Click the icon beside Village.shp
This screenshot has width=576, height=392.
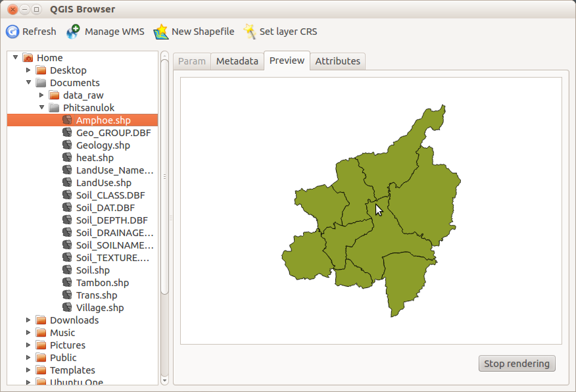tap(66, 307)
